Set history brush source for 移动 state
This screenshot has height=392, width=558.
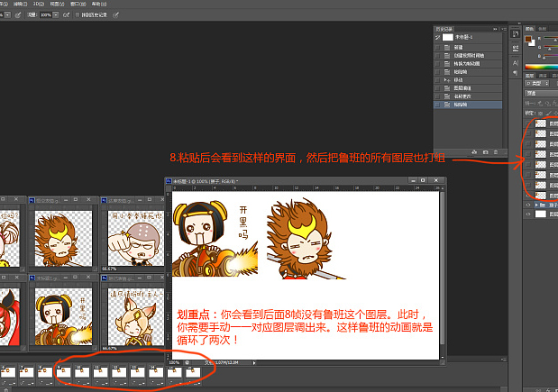point(437,80)
